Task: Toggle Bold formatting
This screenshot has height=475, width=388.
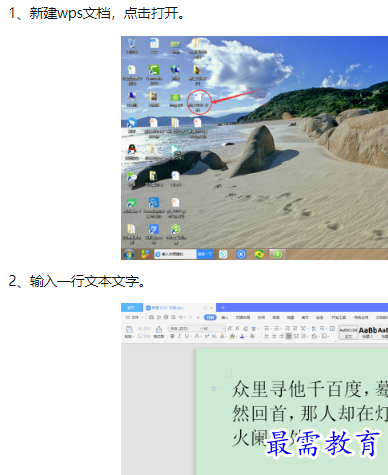Action: 172,336
